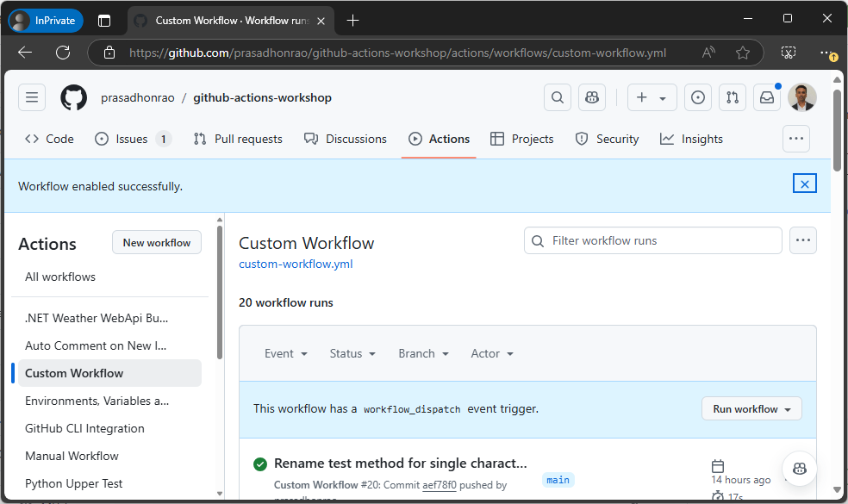Viewport: 848px width, 504px height.
Task: Switch to the Security tab
Action: point(607,139)
